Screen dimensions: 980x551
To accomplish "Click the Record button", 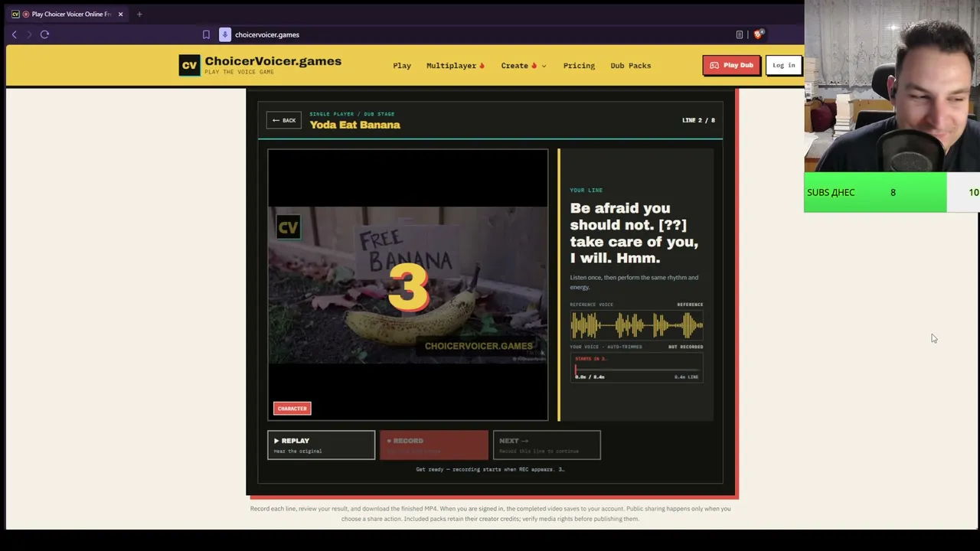I will [434, 445].
